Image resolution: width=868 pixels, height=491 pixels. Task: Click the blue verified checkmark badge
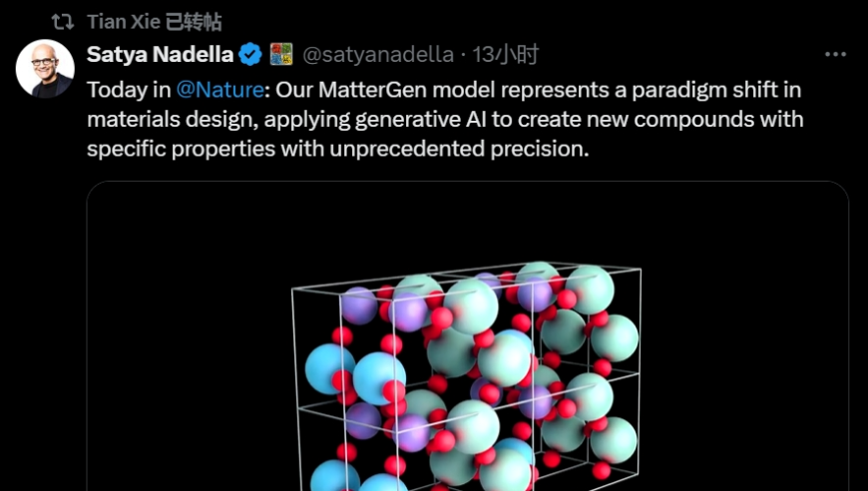[250, 54]
